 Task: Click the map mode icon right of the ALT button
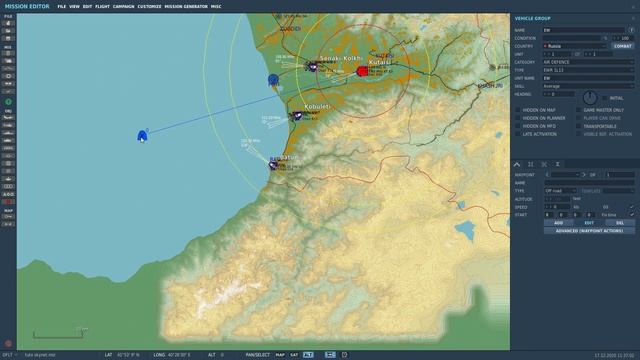click(x=330, y=355)
